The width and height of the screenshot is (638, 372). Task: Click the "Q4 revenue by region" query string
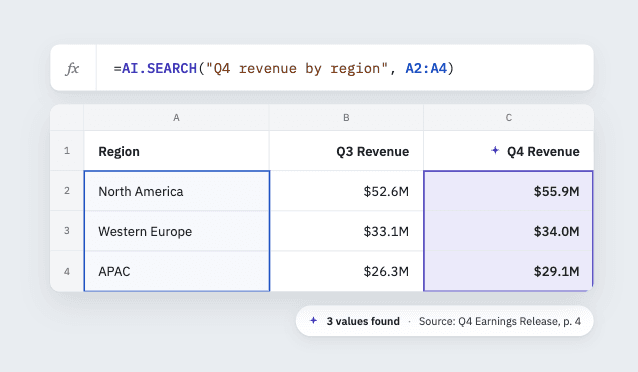point(297,68)
